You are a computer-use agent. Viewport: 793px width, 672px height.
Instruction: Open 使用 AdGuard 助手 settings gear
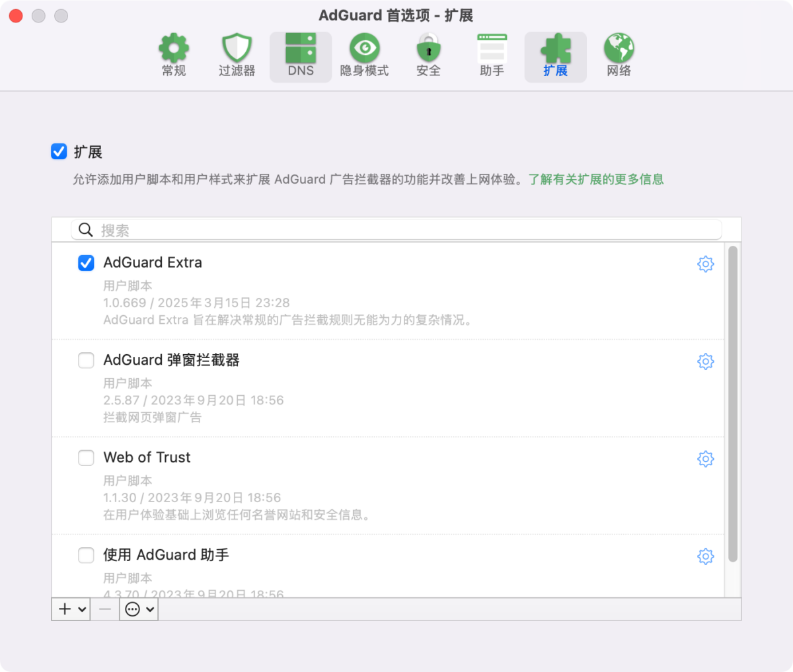point(706,556)
